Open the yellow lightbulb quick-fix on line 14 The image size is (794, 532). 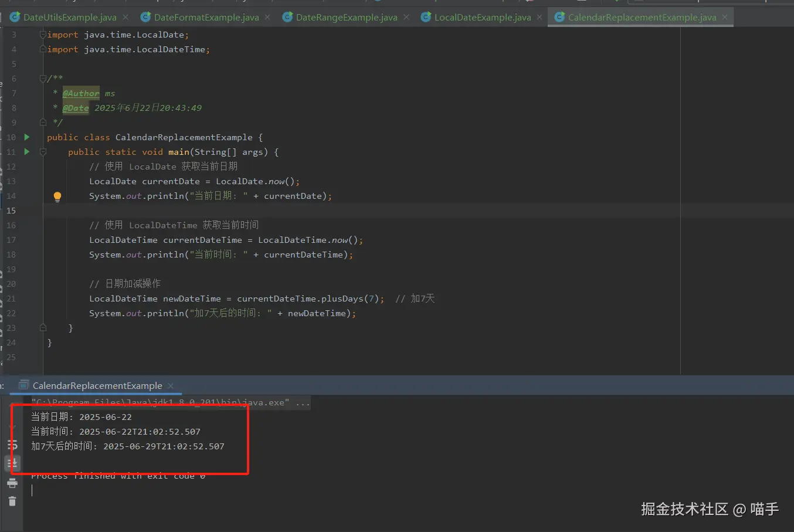tap(57, 196)
